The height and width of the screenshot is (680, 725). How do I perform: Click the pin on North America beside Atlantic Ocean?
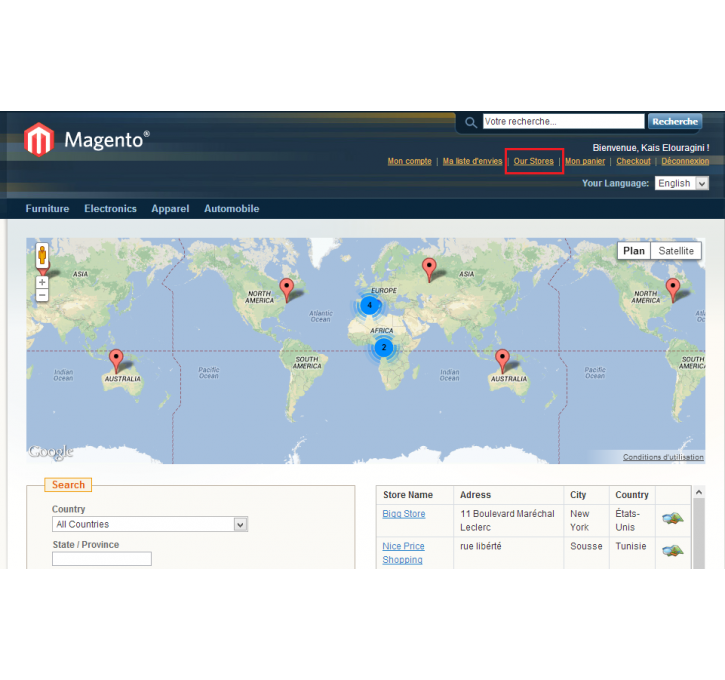(287, 290)
